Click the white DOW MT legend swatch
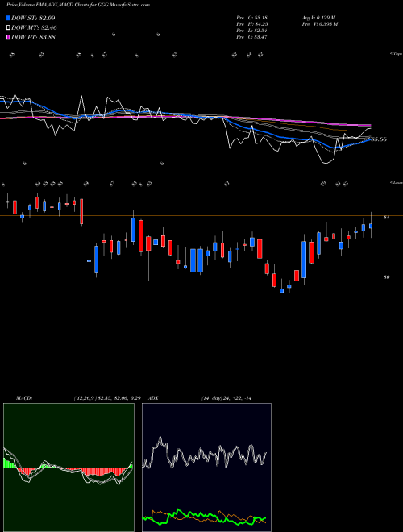The height and width of the screenshot is (532, 403). click(x=8, y=27)
